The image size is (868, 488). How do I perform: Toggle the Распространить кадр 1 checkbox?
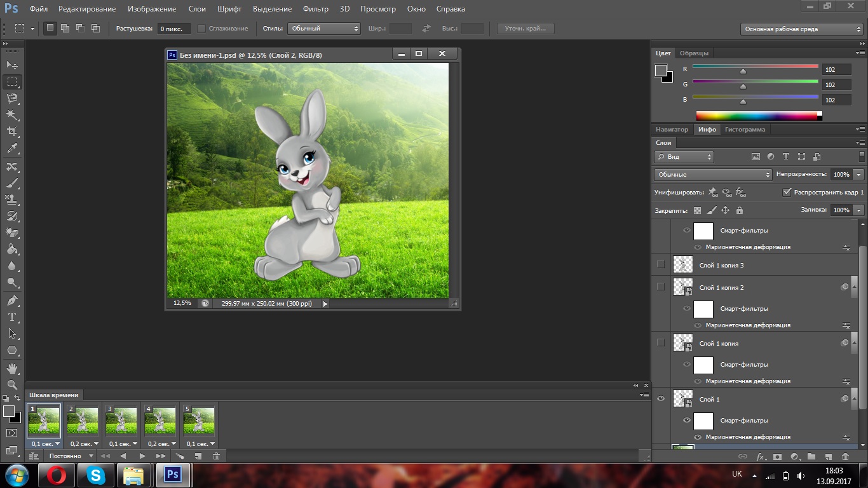[787, 192]
